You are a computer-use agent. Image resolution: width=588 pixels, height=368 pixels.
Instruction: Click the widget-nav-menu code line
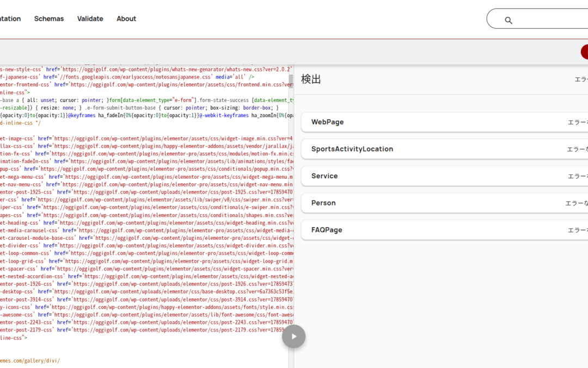coord(146,184)
